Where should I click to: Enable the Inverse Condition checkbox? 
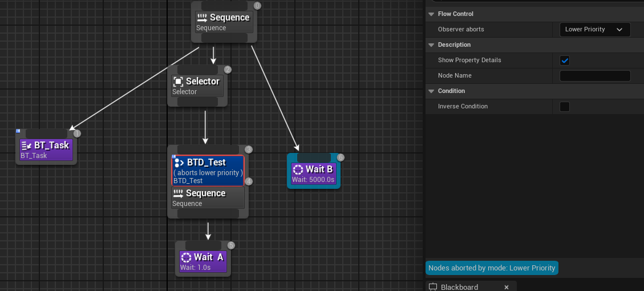[x=565, y=107]
